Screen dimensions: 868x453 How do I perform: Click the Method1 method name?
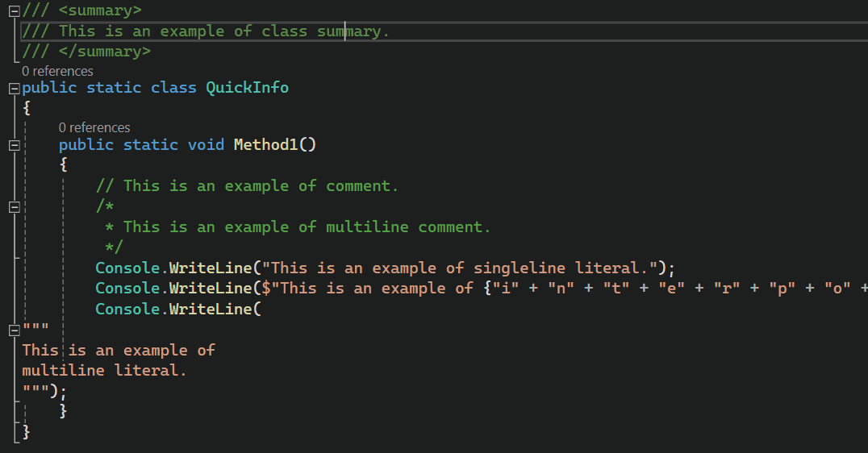269,145
